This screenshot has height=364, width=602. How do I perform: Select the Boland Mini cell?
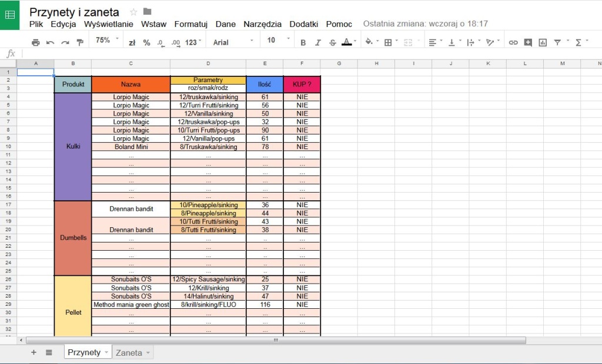coord(131,147)
